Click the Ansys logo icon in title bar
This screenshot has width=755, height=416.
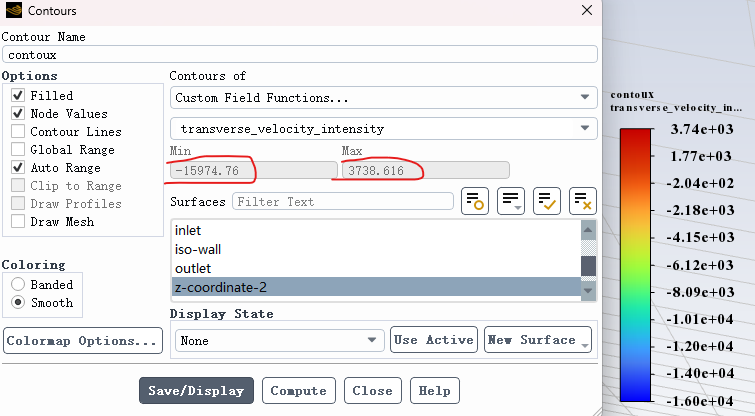pos(13,10)
